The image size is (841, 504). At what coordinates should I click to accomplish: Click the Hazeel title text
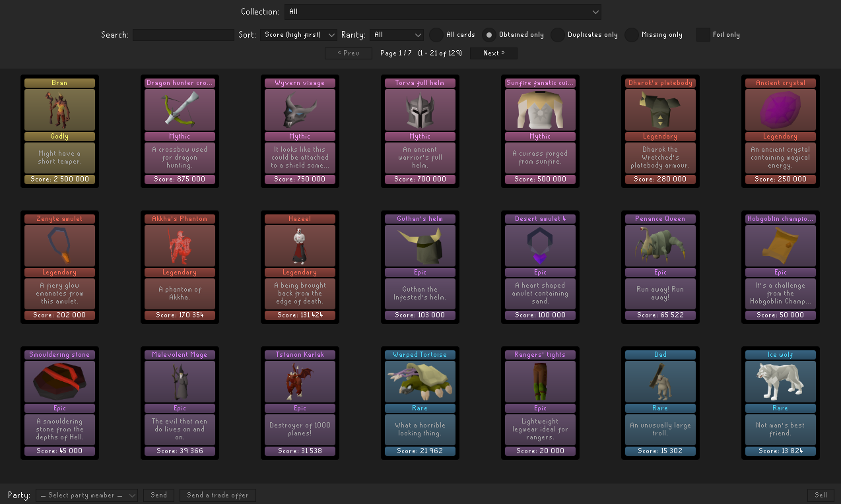pos(300,219)
